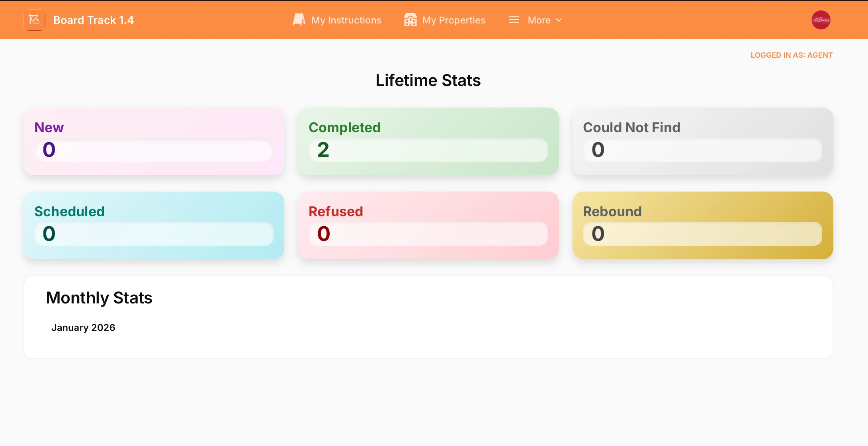Viewport: 868px width, 446px height.
Task: Click the January 2026 month entry
Action: click(x=83, y=328)
